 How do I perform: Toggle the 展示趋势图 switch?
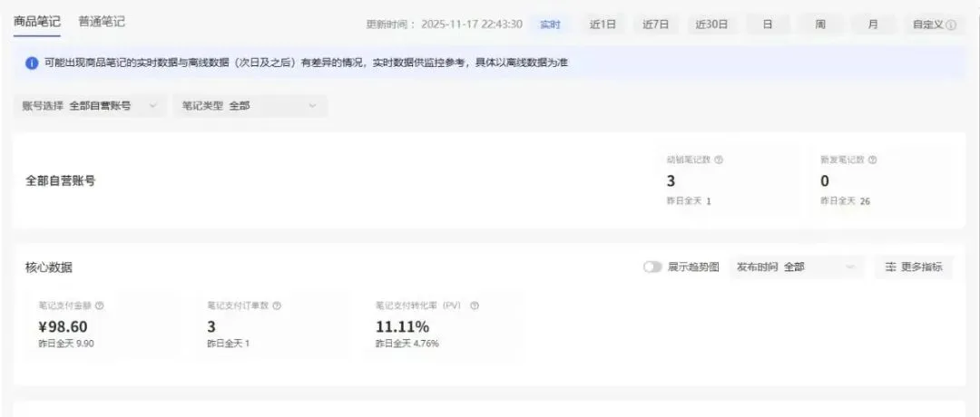click(652, 267)
